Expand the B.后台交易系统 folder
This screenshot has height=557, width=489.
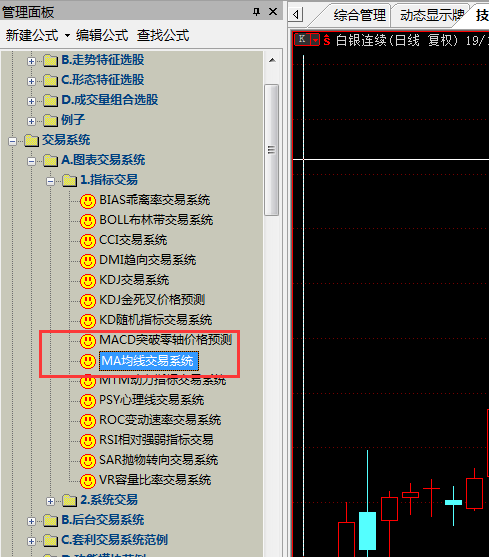pyautogui.click(x=31, y=521)
